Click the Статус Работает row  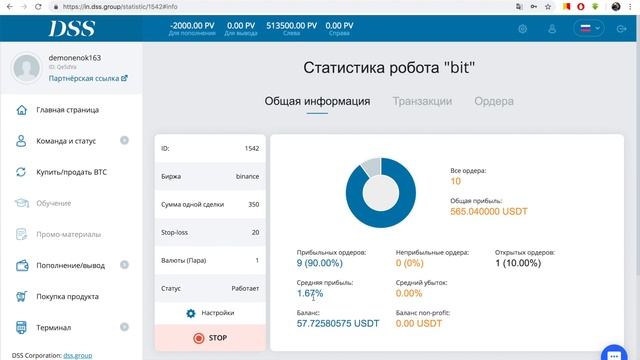click(210, 288)
